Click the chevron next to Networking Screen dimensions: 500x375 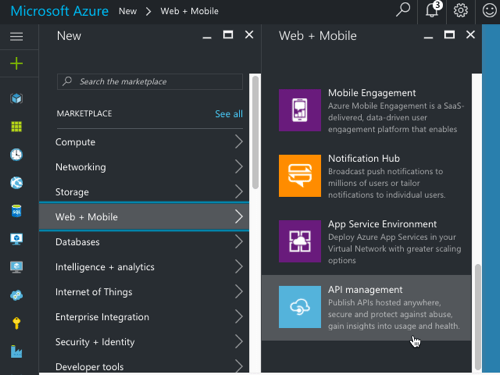point(239,167)
